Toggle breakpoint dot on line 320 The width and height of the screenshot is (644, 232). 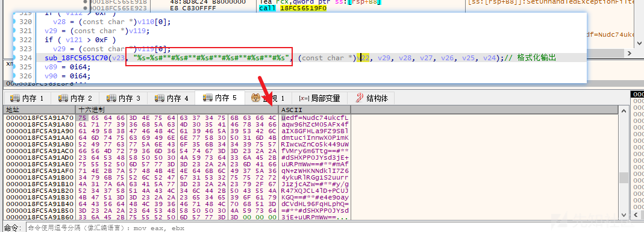(x=14, y=22)
